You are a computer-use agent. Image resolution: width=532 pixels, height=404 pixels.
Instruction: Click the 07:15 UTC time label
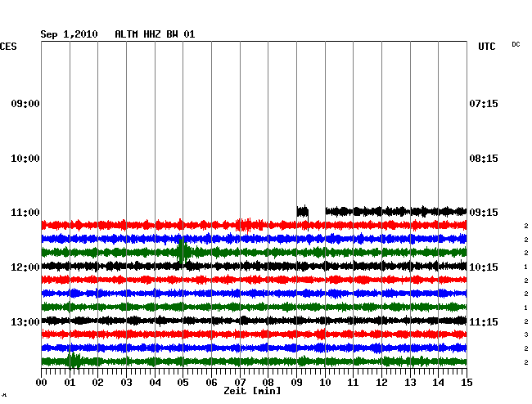[484, 103]
